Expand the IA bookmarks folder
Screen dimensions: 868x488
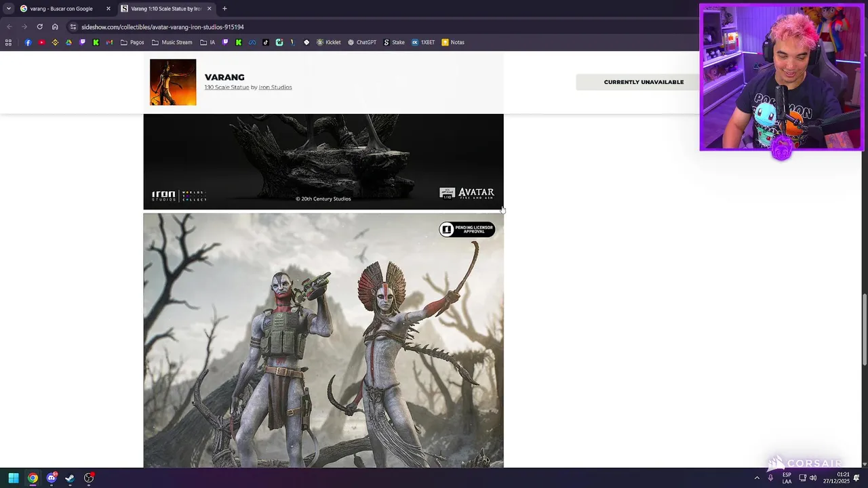pyautogui.click(x=208, y=42)
